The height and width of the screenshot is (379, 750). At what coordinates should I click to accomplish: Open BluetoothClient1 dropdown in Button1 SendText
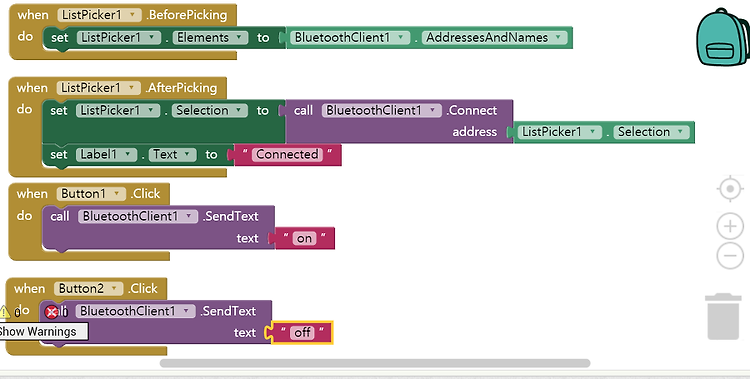pos(138,216)
